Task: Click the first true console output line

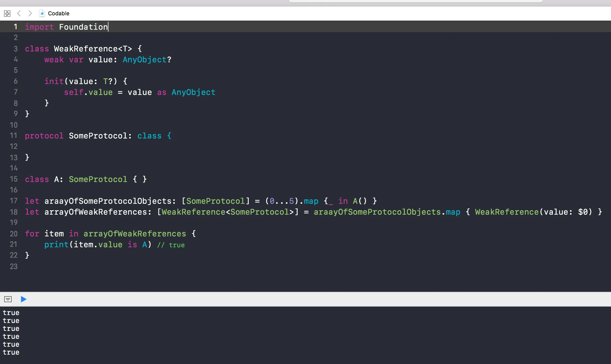Action: point(11,313)
